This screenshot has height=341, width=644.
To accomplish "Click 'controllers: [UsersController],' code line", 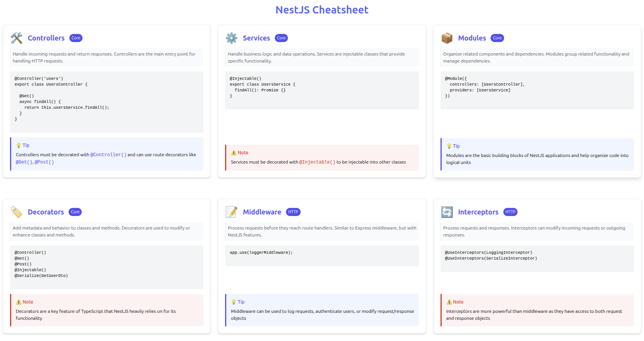I will [x=487, y=84].
